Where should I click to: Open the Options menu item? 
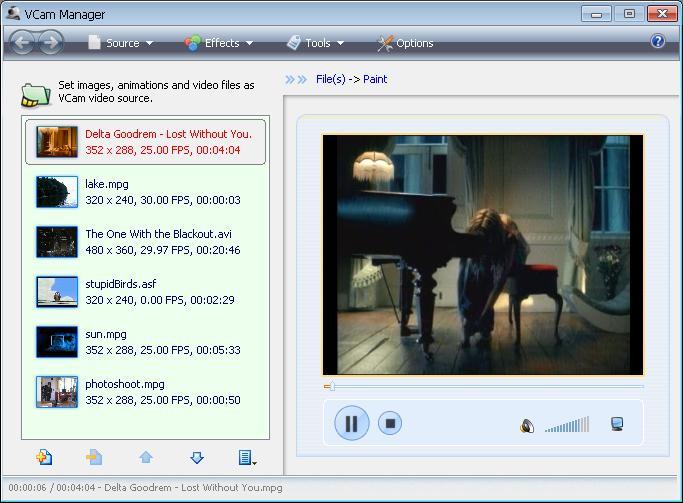(x=405, y=43)
